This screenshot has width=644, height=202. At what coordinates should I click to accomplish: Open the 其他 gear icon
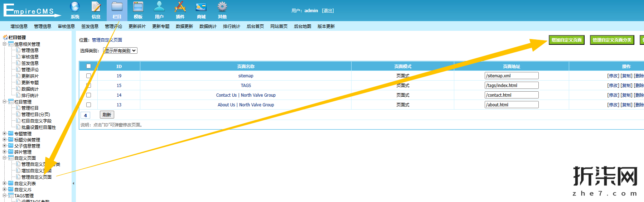point(222,7)
